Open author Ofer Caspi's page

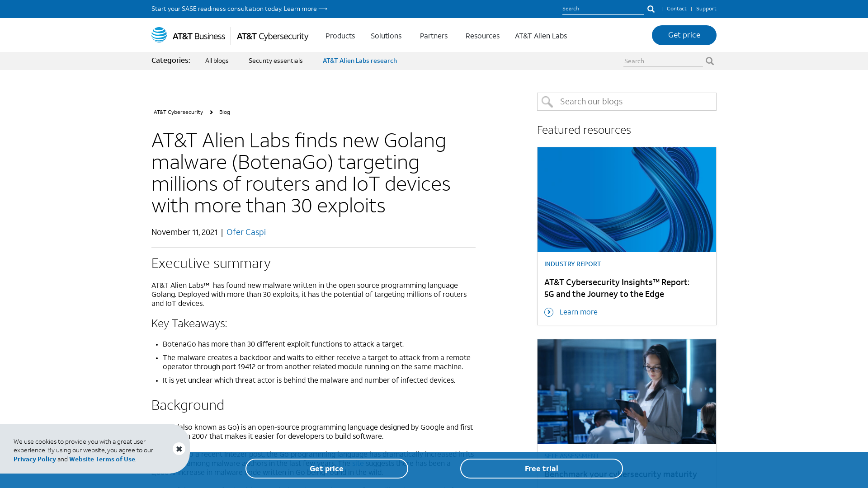[246, 232]
